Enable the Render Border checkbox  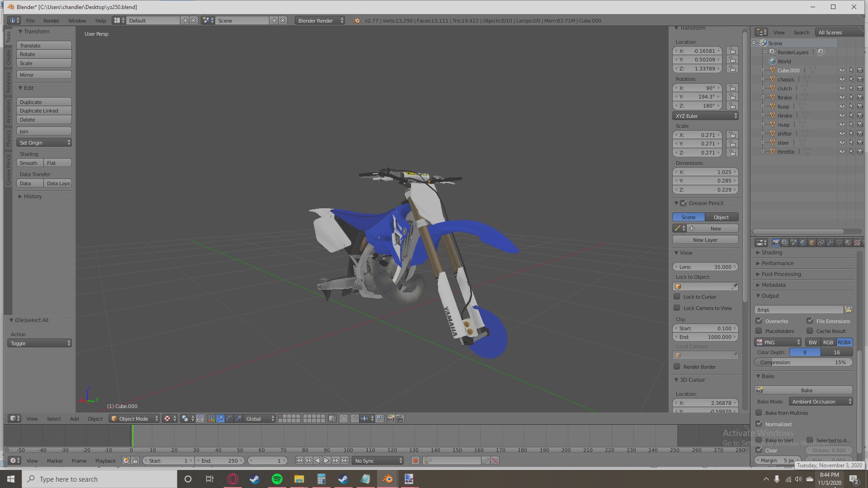(677, 367)
